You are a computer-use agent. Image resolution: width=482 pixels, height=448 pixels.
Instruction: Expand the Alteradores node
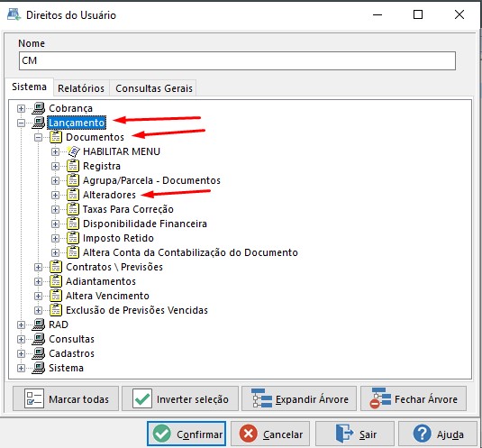click(55, 196)
